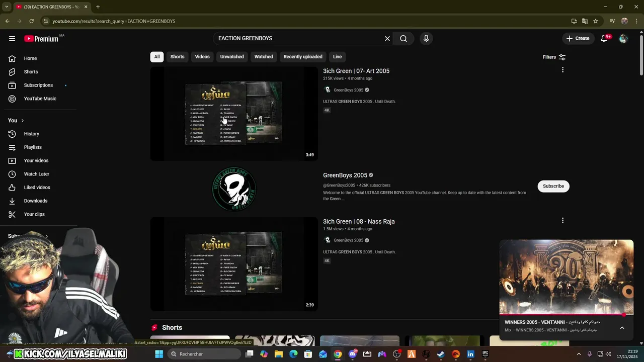Open Chrome tab search dropdown
The width and height of the screenshot is (644, 362).
[x=7, y=7]
